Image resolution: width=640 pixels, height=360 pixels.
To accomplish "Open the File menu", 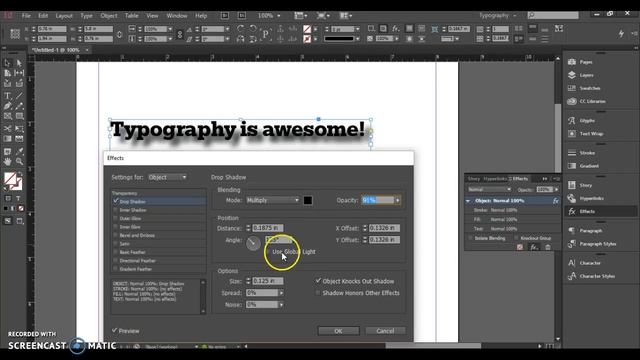I will (27, 16).
